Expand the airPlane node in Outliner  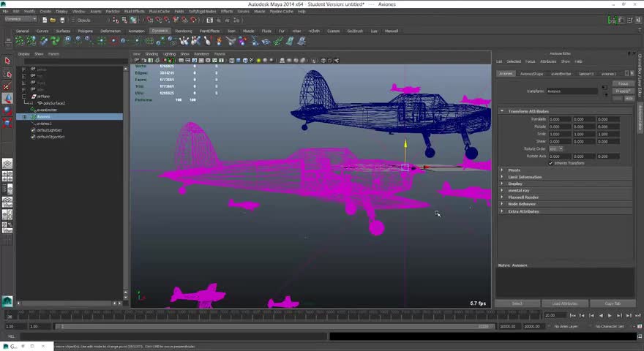click(24, 97)
